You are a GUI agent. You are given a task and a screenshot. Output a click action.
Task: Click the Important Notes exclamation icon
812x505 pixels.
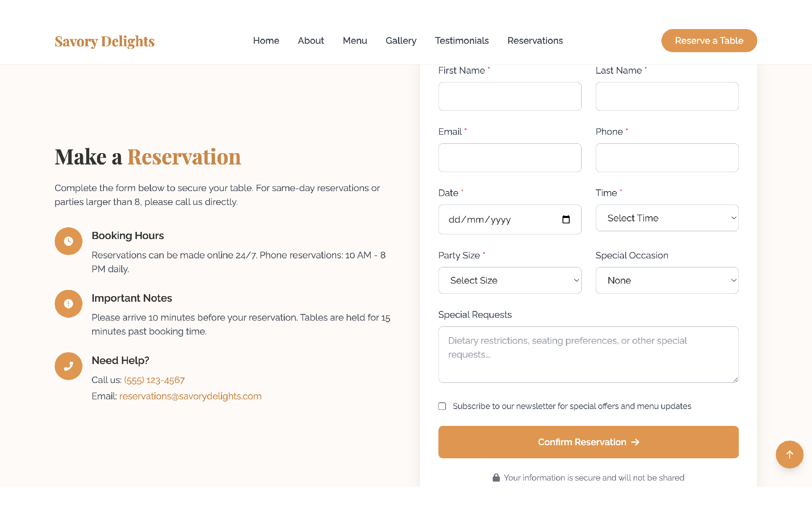click(69, 304)
